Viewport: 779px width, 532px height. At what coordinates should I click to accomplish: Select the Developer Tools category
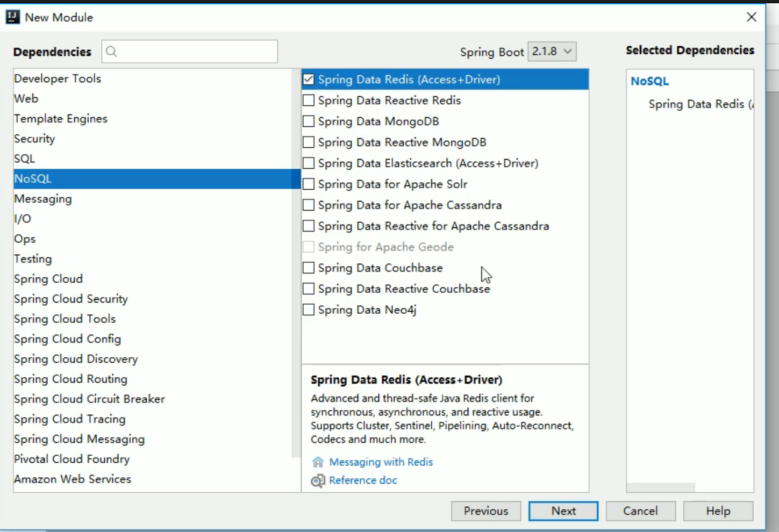(58, 78)
